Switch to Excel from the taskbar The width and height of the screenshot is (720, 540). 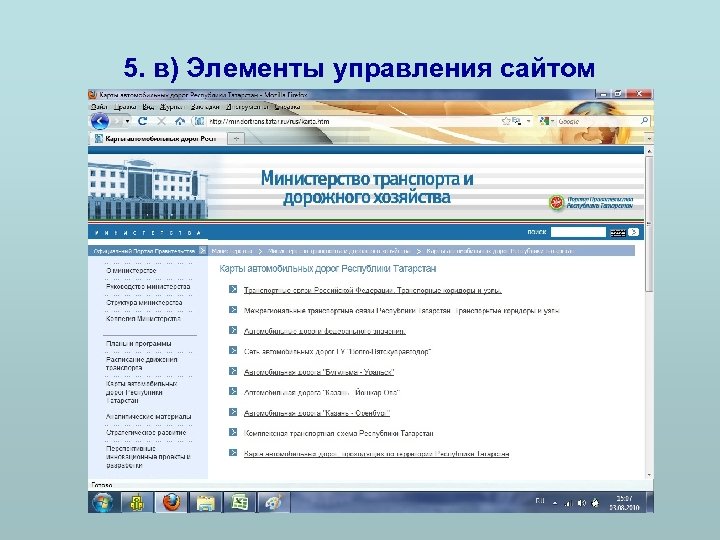(x=239, y=502)
